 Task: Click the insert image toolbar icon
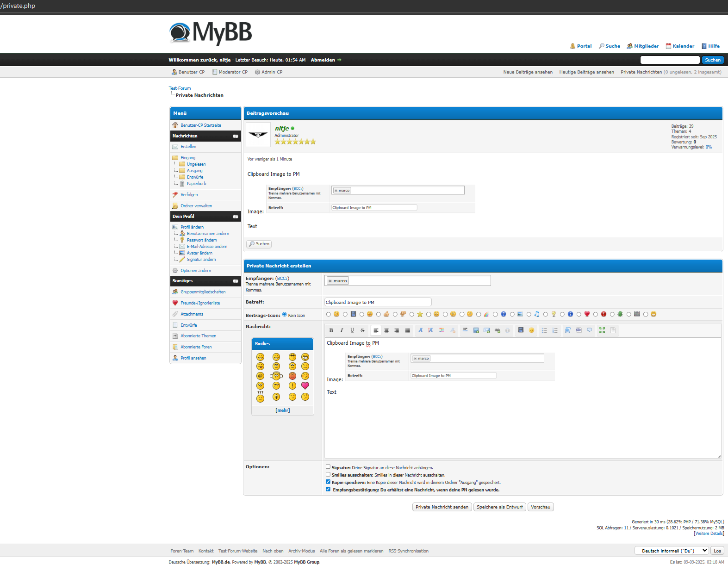(x=476, y=330)
